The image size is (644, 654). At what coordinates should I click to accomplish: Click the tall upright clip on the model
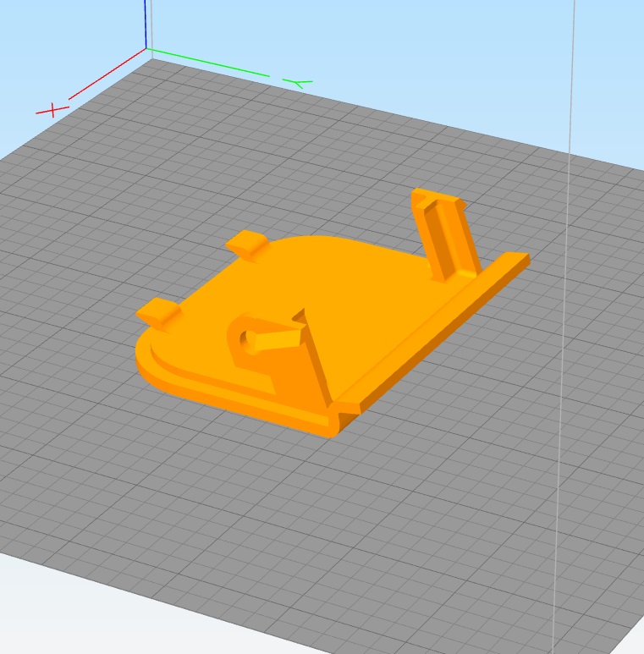tap(444, 233)
